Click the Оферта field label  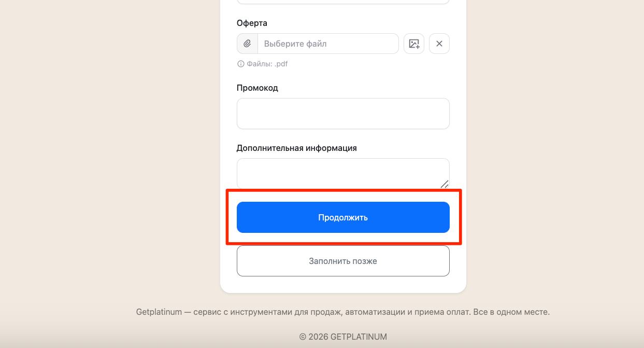click(252, 23)
